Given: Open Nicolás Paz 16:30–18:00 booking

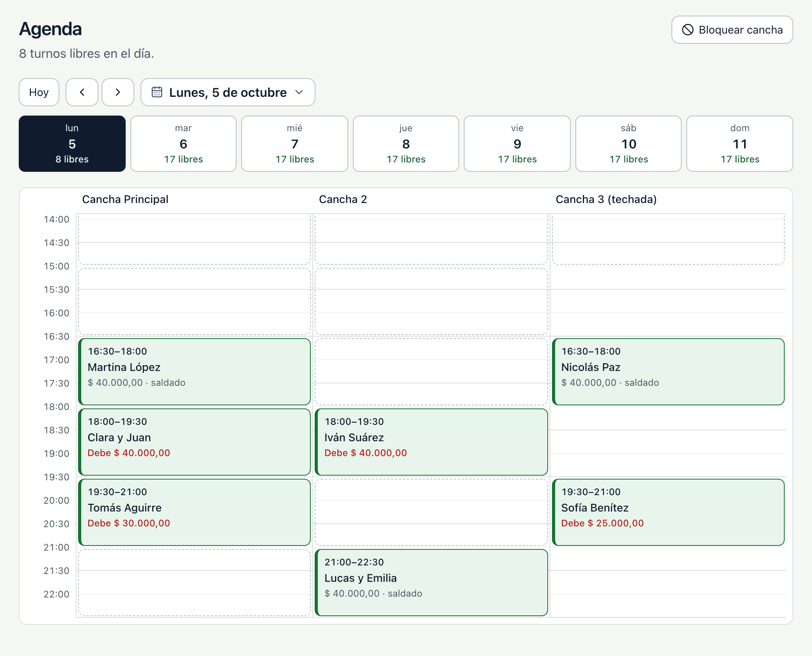Looking at the screenshot, I should (x=668, y=372).
